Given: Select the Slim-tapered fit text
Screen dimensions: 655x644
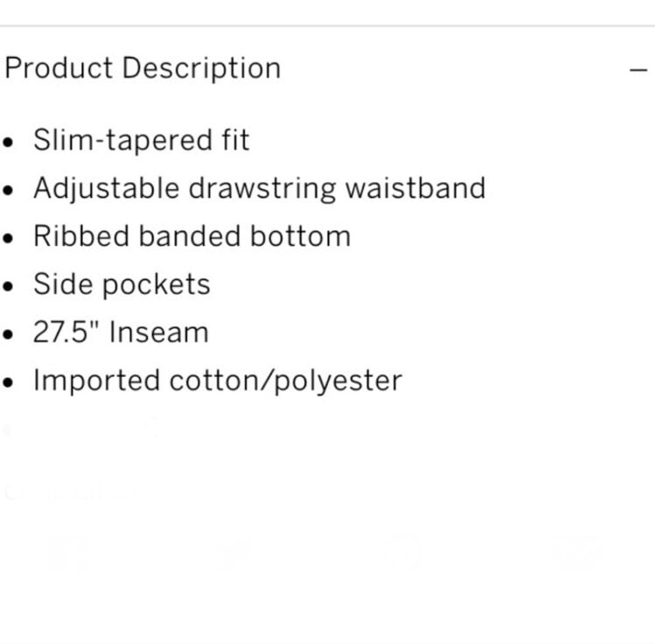Looking at the screenshot, I should pos(141,140).
